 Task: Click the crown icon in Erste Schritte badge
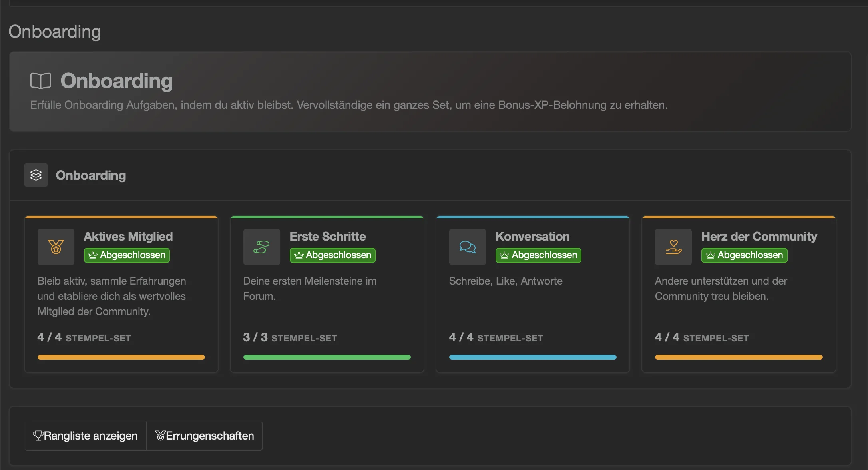(x=299, y=255)
